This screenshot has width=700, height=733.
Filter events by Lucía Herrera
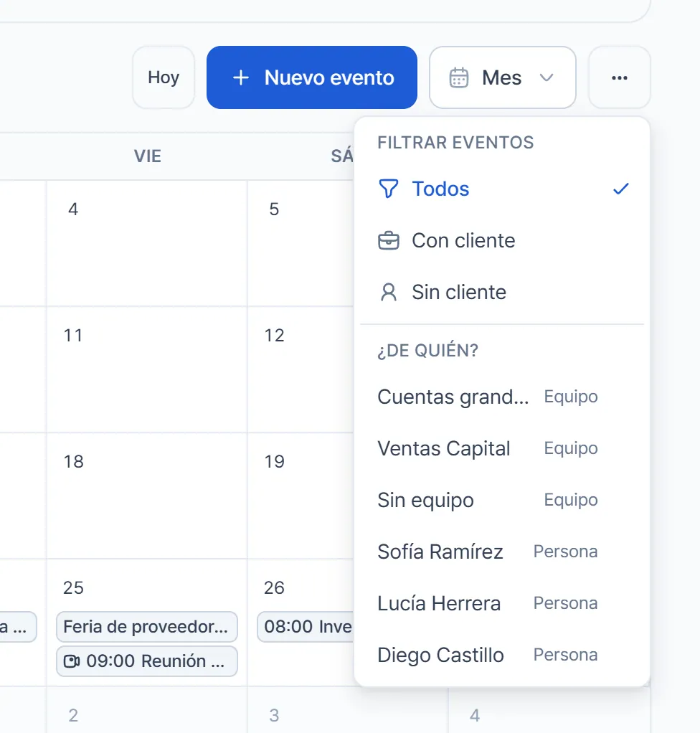pos(502,603)
